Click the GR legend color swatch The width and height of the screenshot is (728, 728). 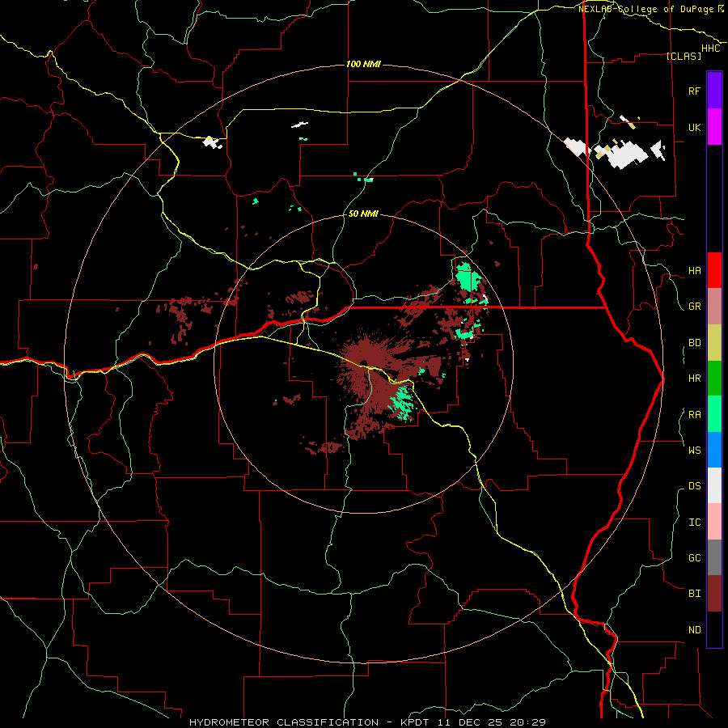714,307
